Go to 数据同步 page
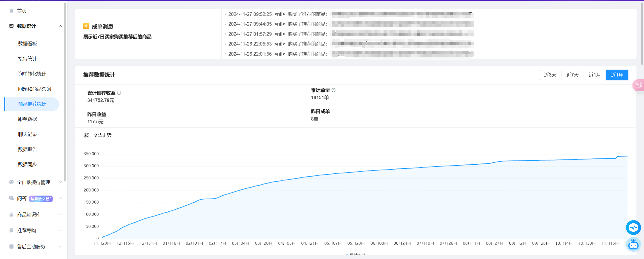This screenshot has width=644, height=259. pyautogui.click(x=27, y=164)
